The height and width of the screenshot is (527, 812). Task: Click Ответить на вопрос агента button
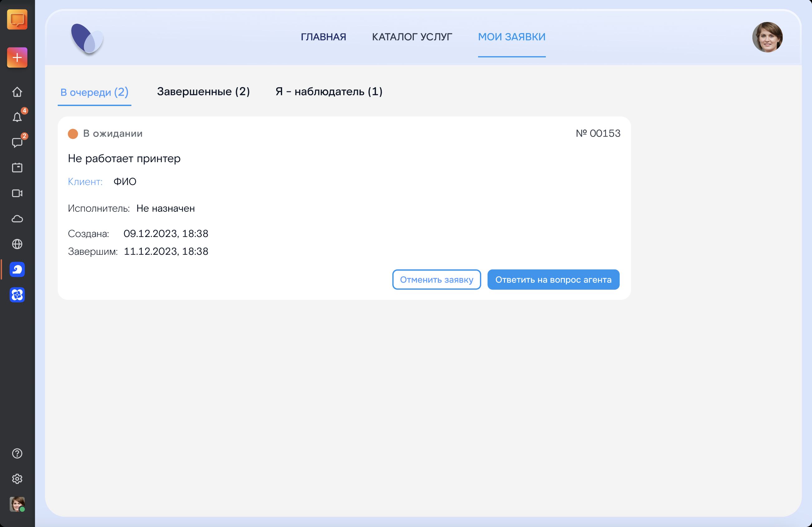(x=553, y=279)
